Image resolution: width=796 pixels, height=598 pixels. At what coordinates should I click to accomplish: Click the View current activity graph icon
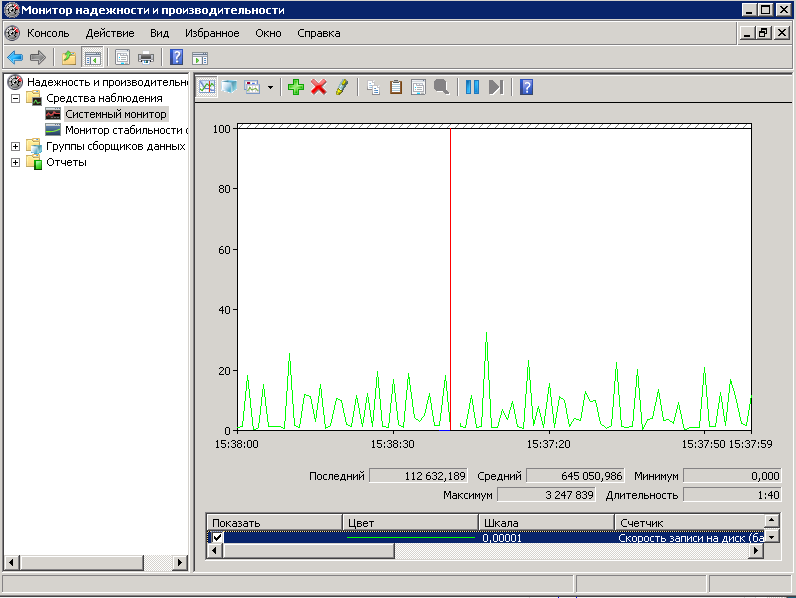(x=207, y=87)
